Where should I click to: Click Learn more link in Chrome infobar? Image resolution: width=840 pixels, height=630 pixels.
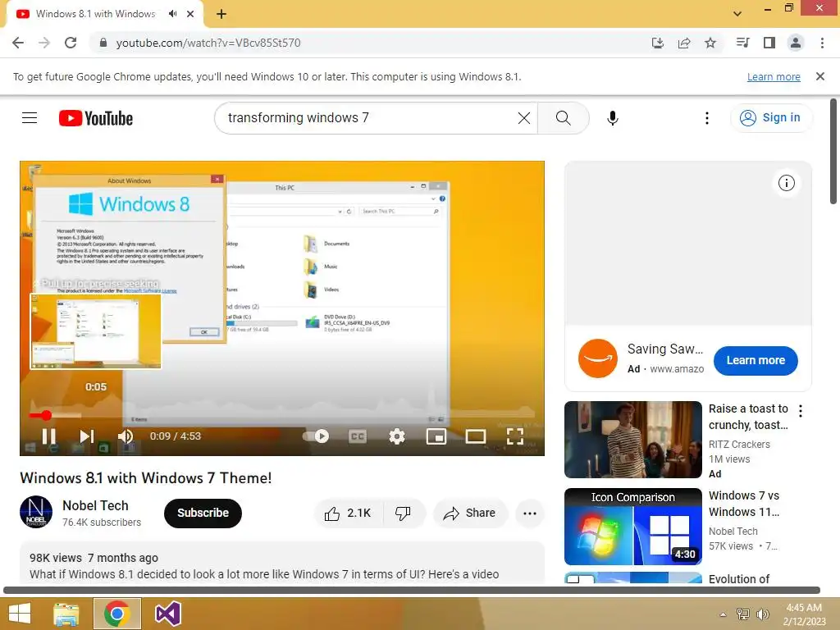pos(774,77)
